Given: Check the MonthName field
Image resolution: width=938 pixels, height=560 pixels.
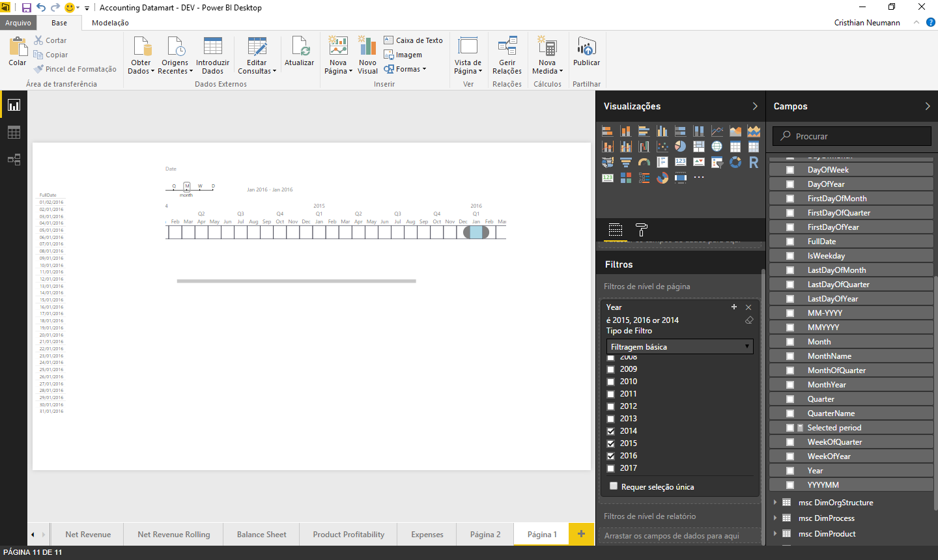Looking at the screenshot, I should click(x=790, y=356).
